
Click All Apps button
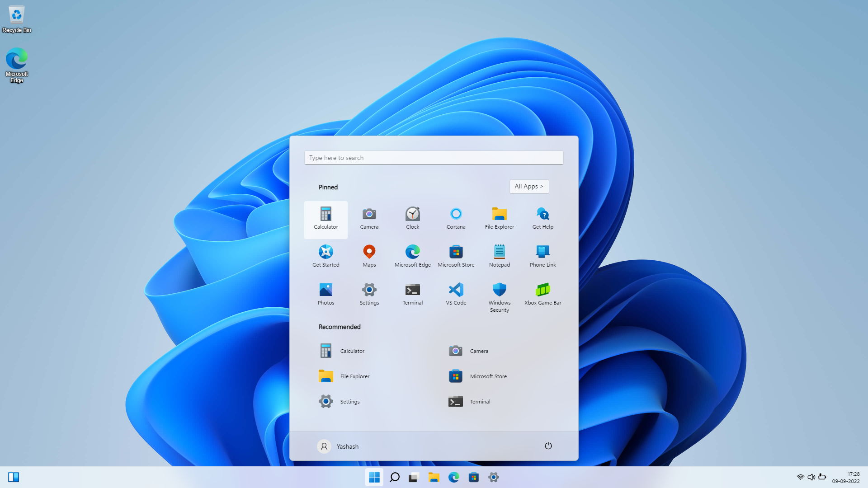click(529, 187)
